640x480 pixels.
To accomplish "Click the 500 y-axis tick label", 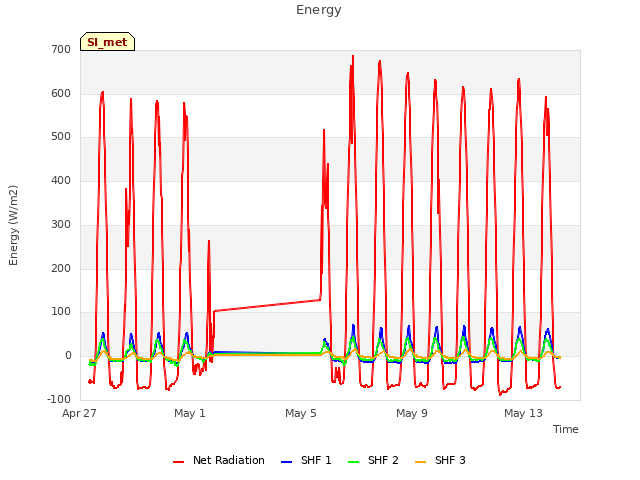I will click(61, 137).
